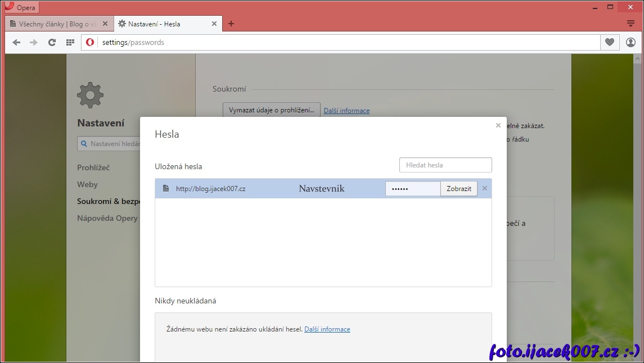Open the Opera menu button
The image size is (644, 363).
point(21,7)
